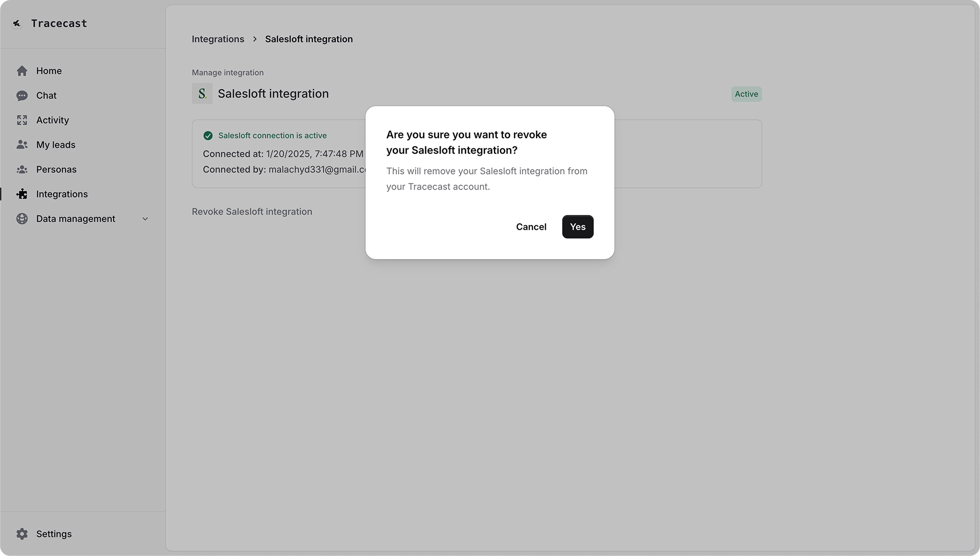Click the My leads people icon
Screen dimensions: 980x556
(x=22, y=145)
